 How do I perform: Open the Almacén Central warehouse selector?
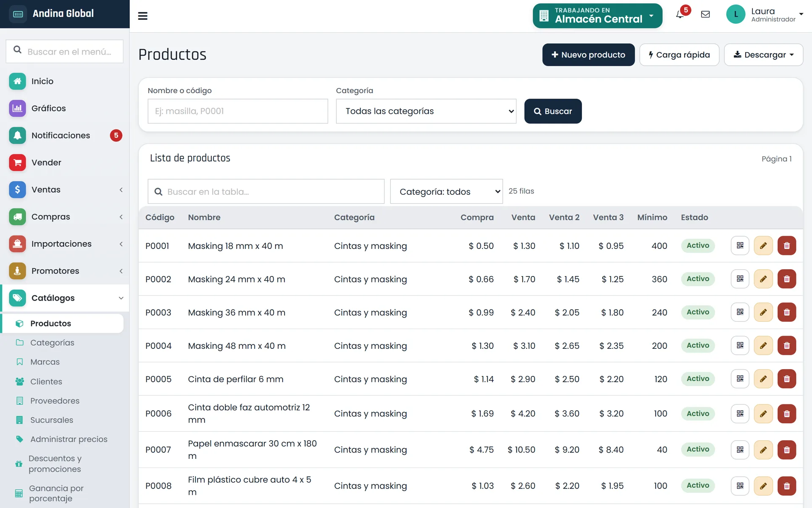598,16
